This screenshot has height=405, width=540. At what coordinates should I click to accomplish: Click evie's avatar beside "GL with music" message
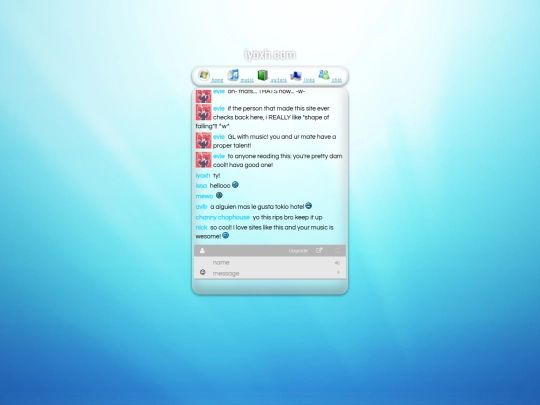tap(203, 141)
